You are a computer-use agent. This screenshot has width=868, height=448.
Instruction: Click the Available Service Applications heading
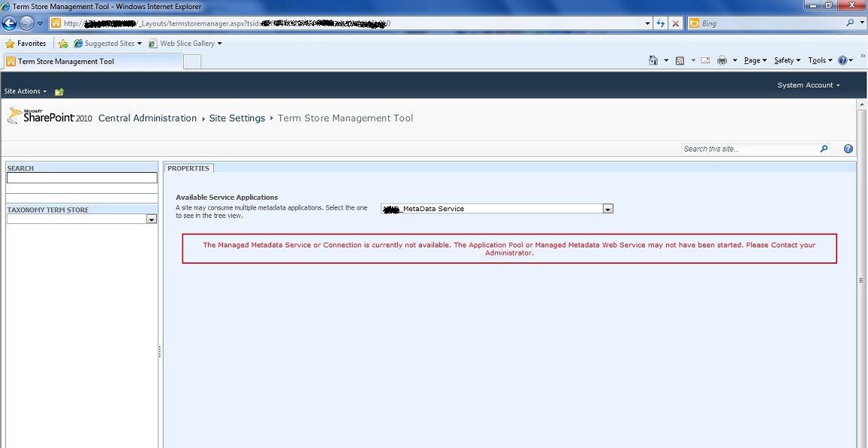point(227,198)
